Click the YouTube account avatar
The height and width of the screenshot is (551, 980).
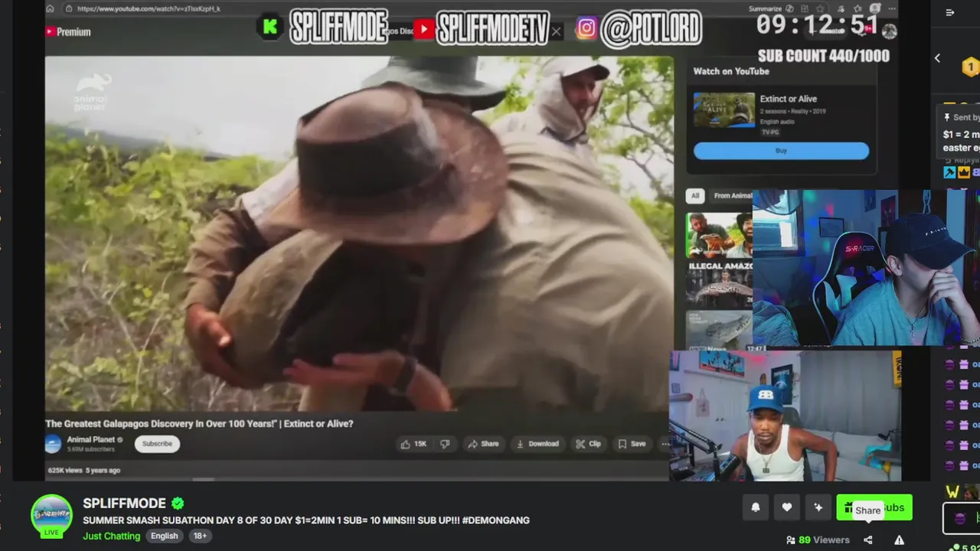[889, 31]
